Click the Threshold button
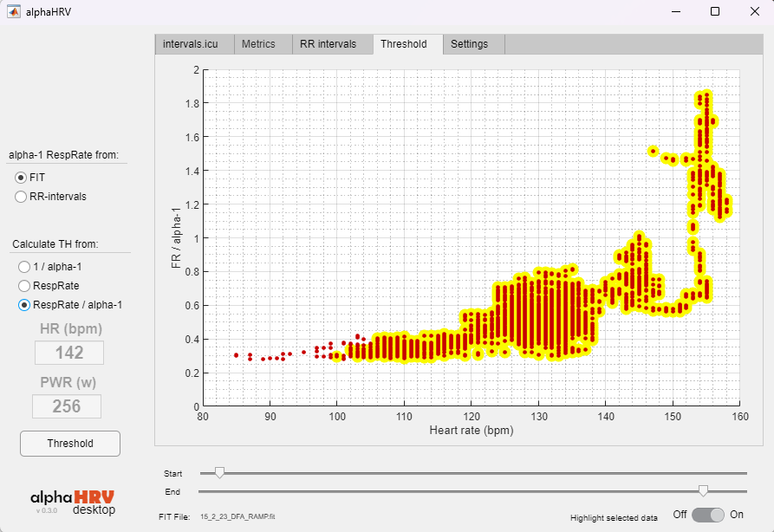The height and width of the screenshot is (532, 774). (x=70, y=443)
